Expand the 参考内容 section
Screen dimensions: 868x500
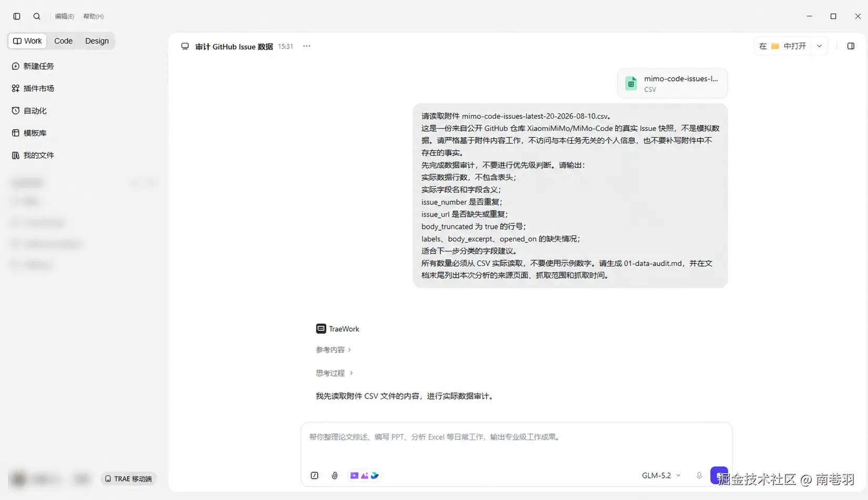[x=334, y=350]
